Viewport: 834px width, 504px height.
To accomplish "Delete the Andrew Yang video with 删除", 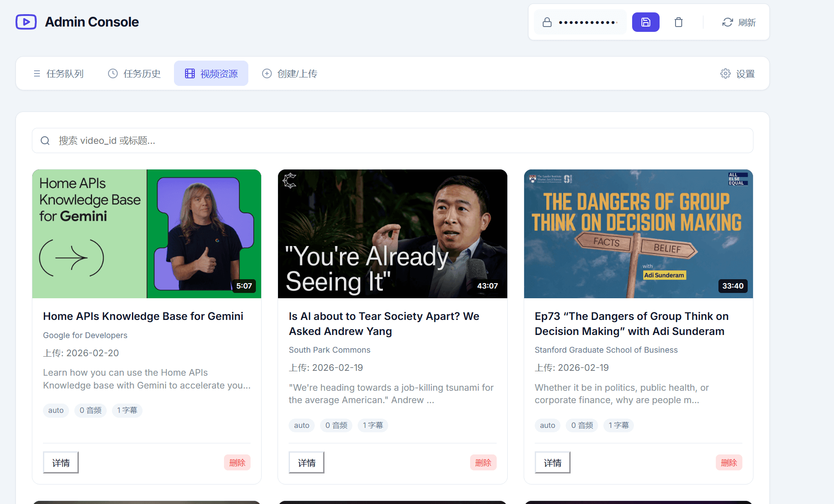I will (483, 462).
